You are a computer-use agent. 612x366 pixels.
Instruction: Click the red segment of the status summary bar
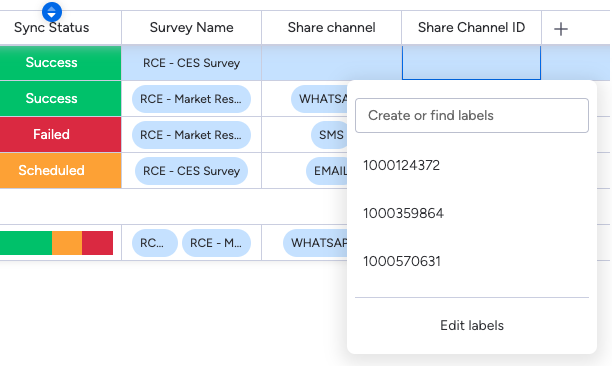coord(97,243)
